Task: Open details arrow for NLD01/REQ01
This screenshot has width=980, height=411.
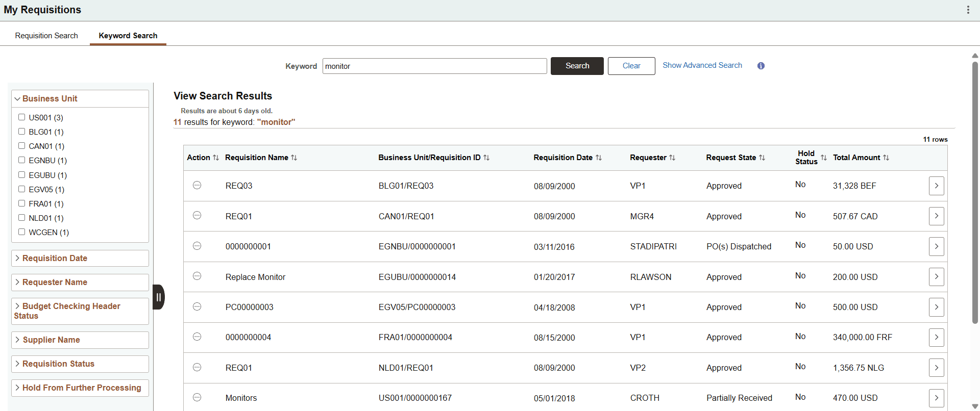Action: pos(936,368)
